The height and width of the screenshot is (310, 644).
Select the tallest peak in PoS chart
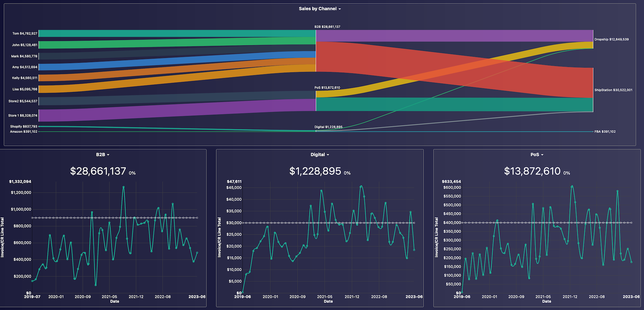pos(572,186)
